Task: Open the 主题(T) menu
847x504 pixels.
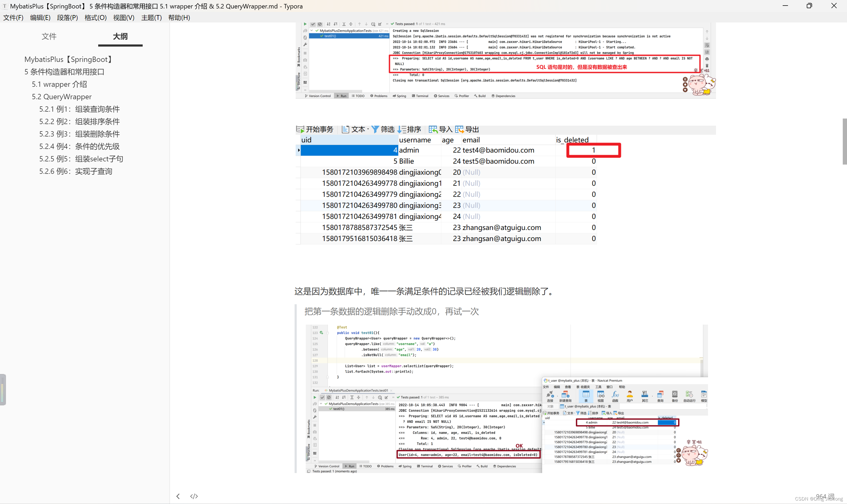Action: (151, 18)
